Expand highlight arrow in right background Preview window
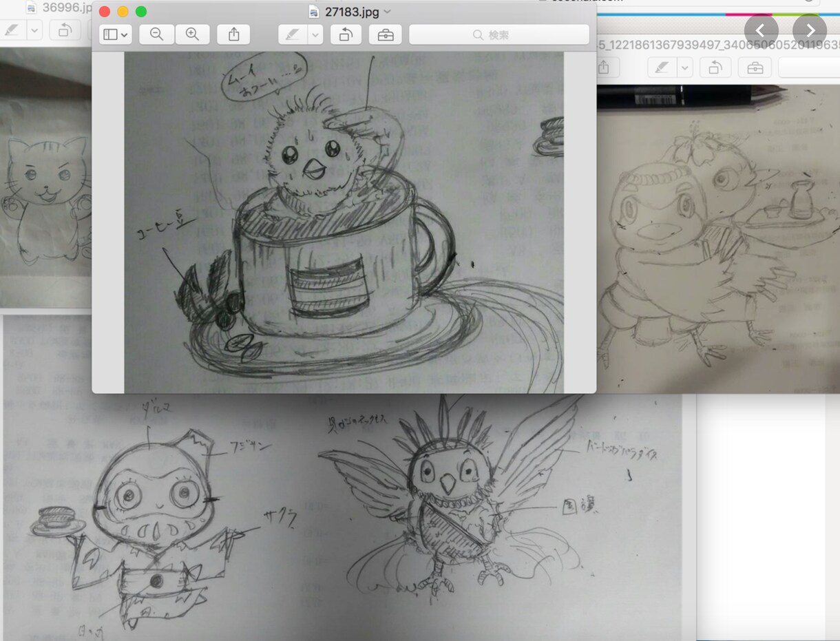 684,67
